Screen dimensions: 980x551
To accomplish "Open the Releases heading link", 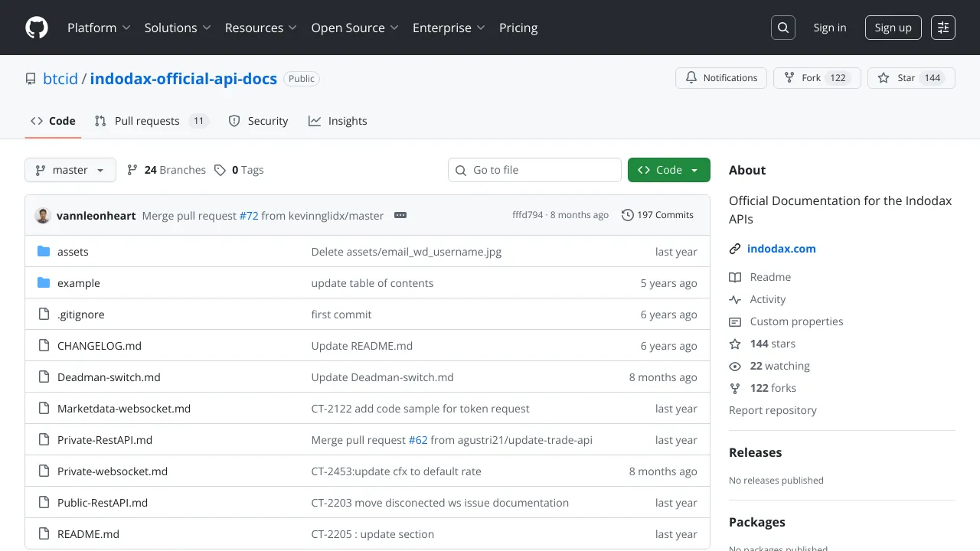I will click(755, 452).
